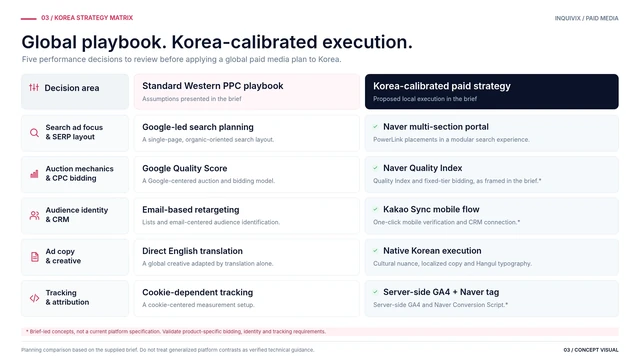
Task: Click 'Naver multi-section portal' title
Action: pyautogui.click(x=436, y=127)
